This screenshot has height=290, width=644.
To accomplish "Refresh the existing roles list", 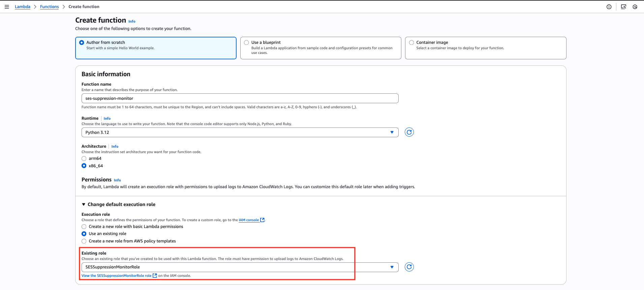I will pos(409,267).
